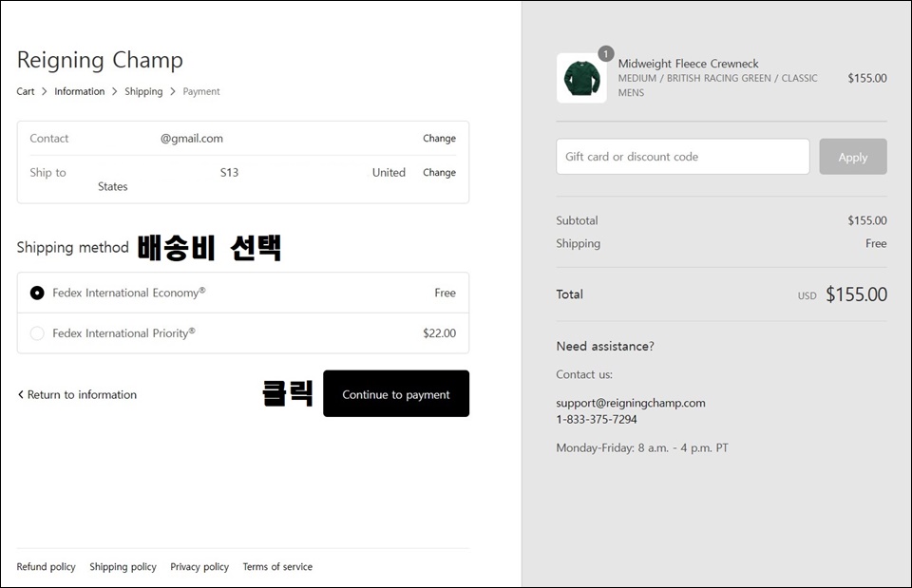Change the Contact email
This screenshot has width=912, height=588.
click(x=439, y=139)
